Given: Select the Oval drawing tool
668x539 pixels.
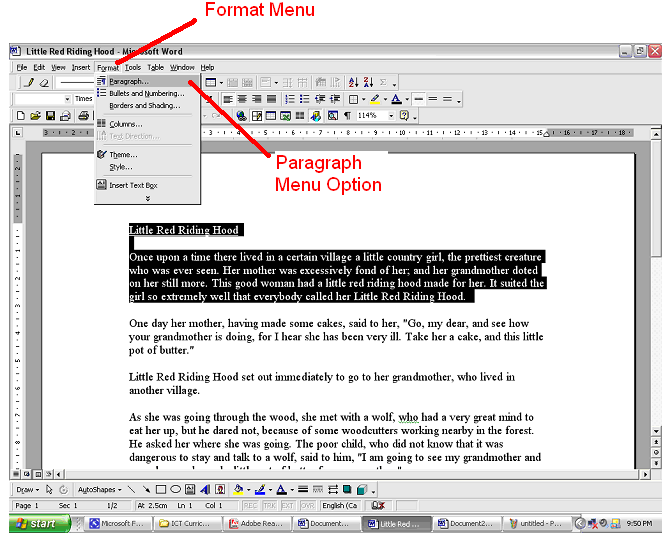Looking at the screenshot, I should pos(176,490).
